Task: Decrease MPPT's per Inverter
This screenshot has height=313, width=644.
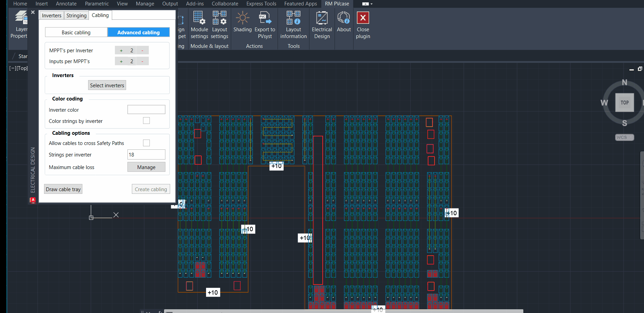Action: pos(142,50)
